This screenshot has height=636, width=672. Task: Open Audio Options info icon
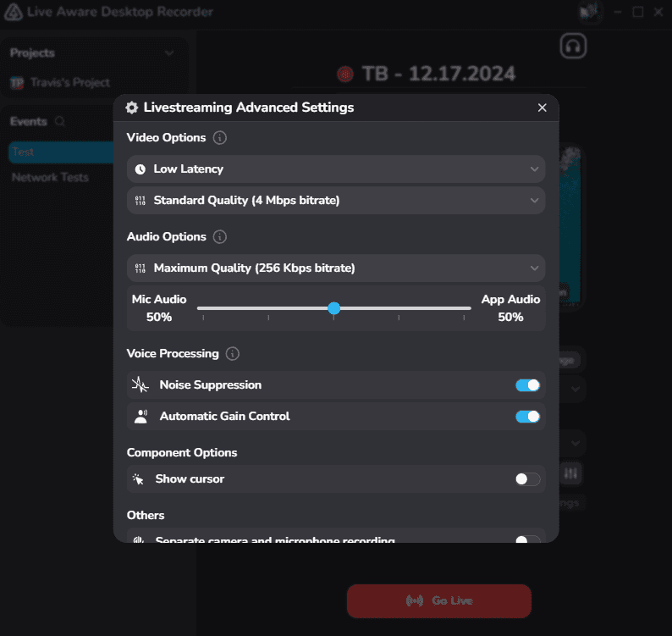pyautogui.click(x=220, y=237)
